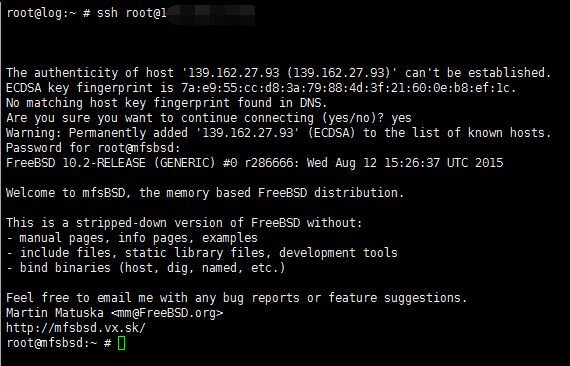Click the r286666 revision number
The width and height of the screenshot is (570, 366).
(269, 163)
